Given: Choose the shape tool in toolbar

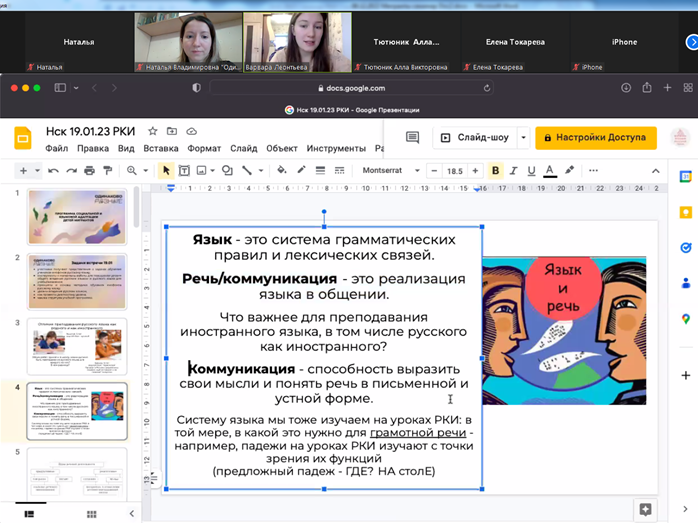Looking at the screenshot, I should 227,171.
